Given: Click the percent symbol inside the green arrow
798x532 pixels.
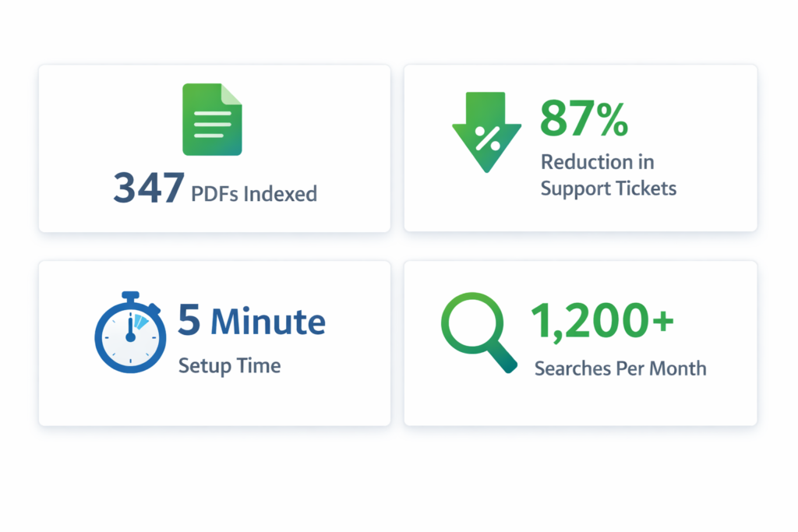Looking at the screenshot, I should click(x=488, y=139).
